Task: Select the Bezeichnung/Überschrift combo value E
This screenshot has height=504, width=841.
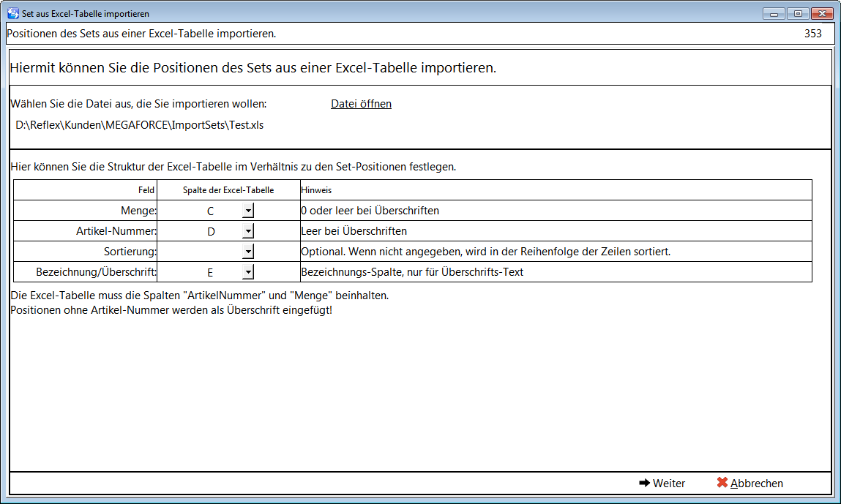Action: (x=210, y=272)
